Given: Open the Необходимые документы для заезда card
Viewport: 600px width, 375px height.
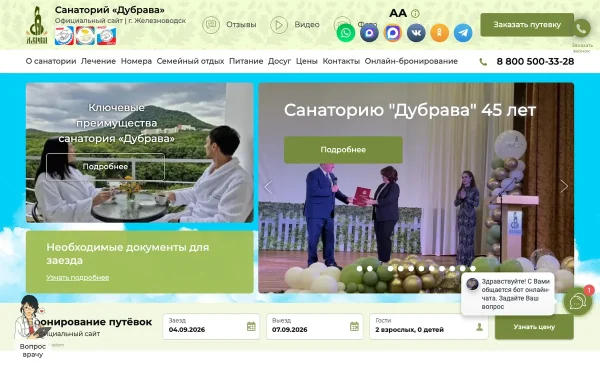Looking at the screenshot, I should 140,262.
